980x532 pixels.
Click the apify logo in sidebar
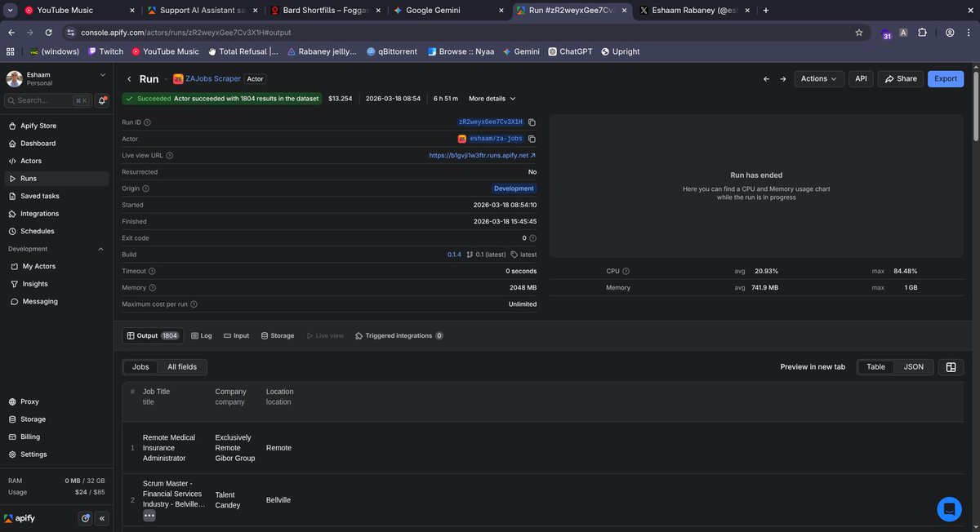point(20,518)
